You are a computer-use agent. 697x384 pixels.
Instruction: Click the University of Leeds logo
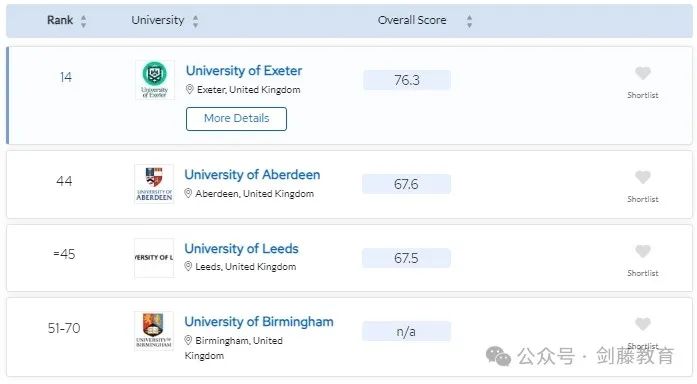click(154, 258)
